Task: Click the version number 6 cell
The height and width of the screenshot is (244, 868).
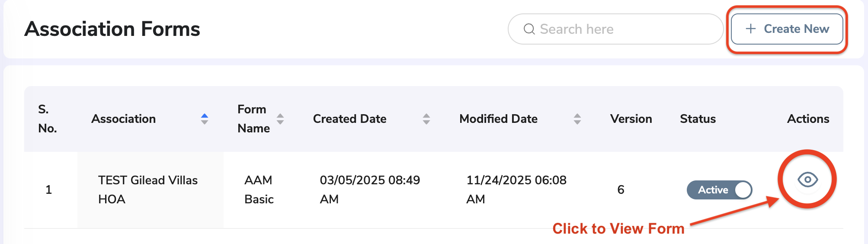Action: point(621,189)
